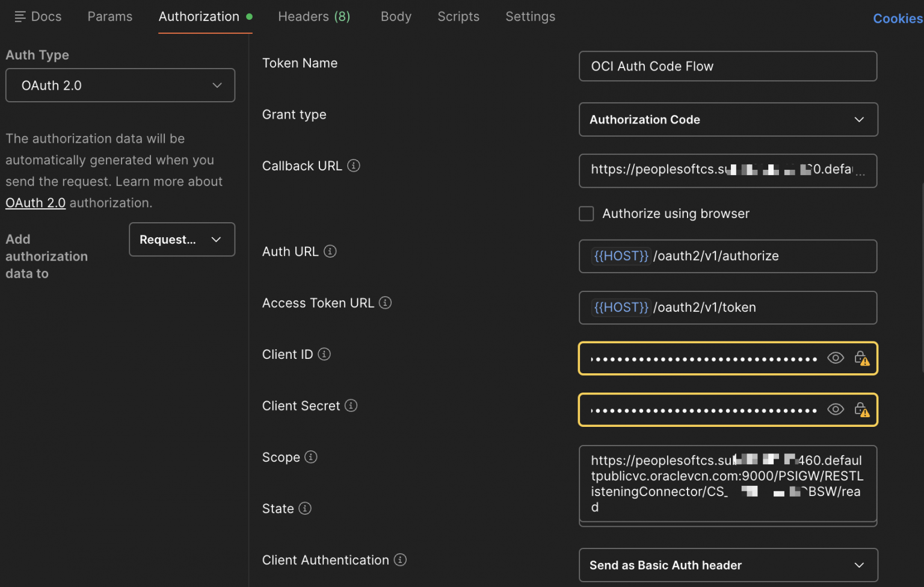Click the {{HOST}} variable in Access Token URL
Screen dimensions: 924x587
(621, 307)
